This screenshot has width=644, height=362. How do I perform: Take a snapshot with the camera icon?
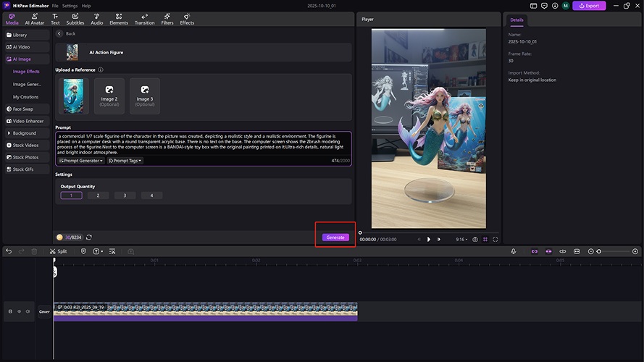tap(475, 239)
